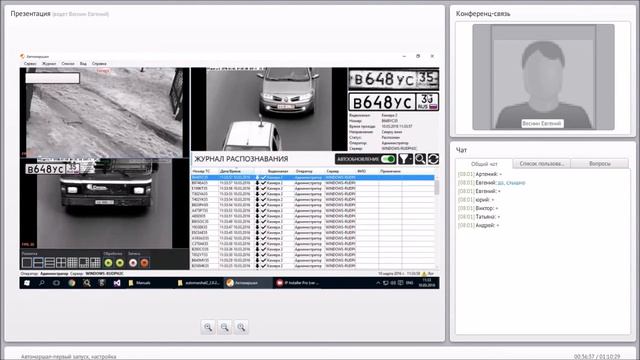Click ЖУРНАЛ РАСПОЗНАВАНИЯ heading
This screenshot has height=360, width=640.
click(x=241, y=159)
